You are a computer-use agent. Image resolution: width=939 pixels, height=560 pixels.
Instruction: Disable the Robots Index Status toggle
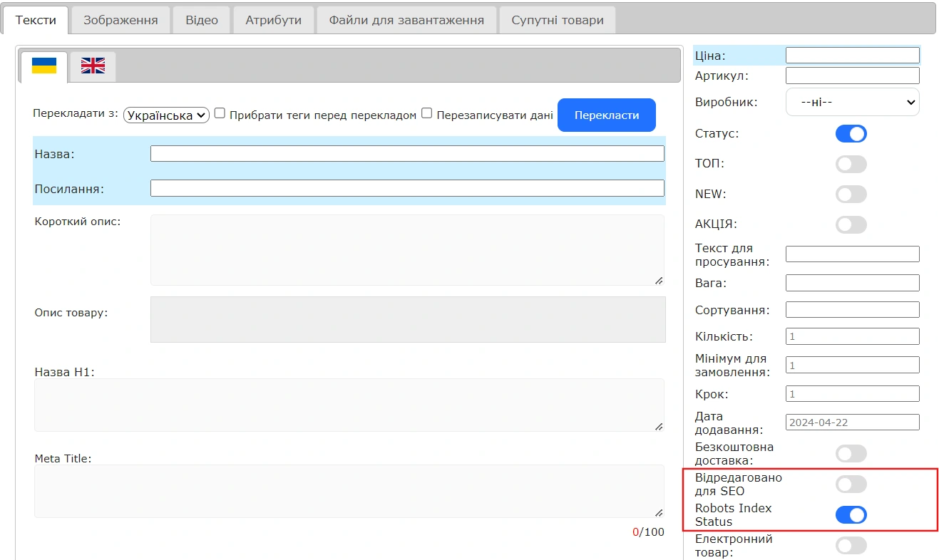pos(851,515)
